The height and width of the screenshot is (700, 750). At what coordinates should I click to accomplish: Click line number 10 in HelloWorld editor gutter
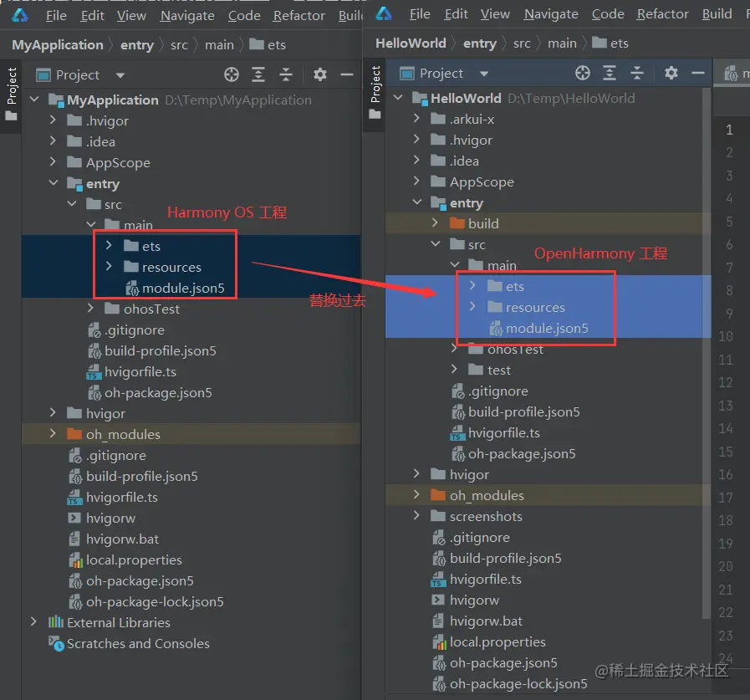(x=726, y=336)
